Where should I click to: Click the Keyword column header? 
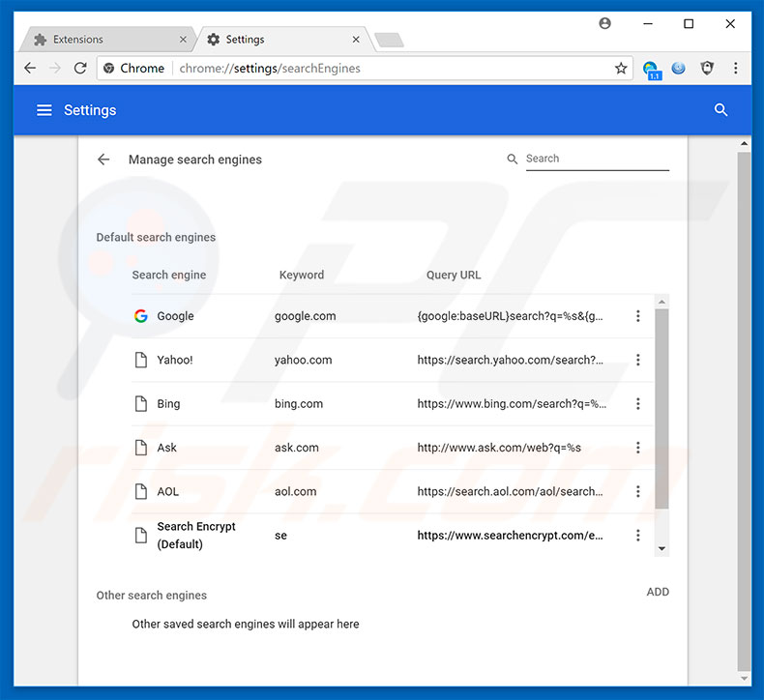(301, 275)
